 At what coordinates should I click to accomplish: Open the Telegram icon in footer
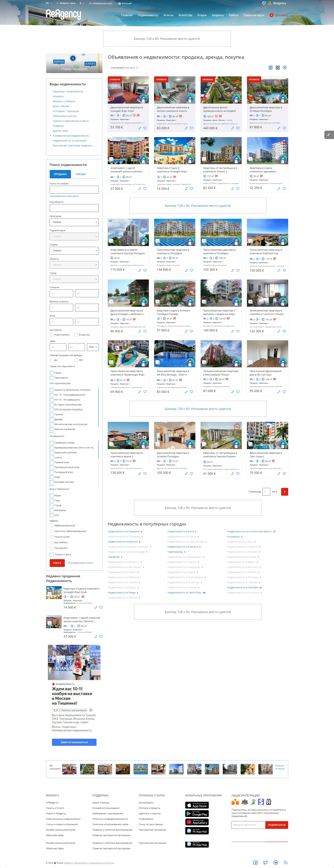click(275, 862)
